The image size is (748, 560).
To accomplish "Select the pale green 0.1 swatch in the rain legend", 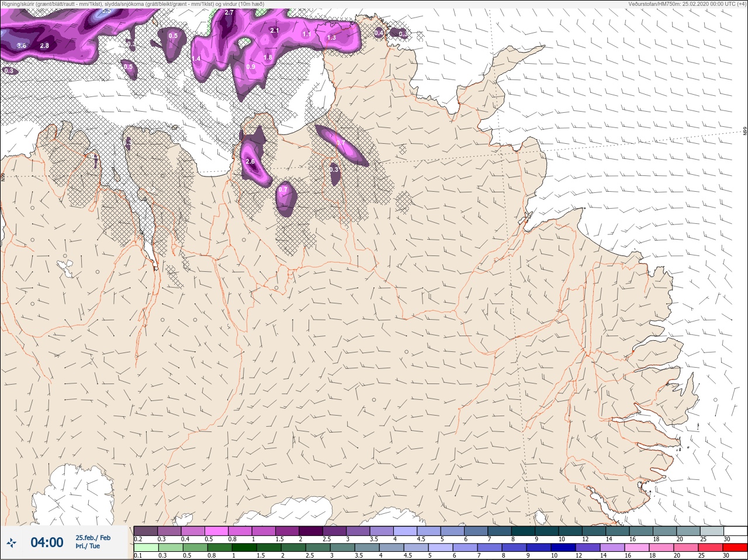I will [146, 548].
